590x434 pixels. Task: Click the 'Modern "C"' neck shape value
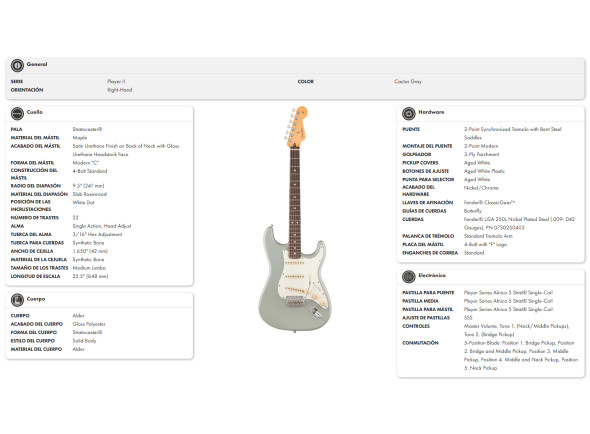pyautogui.click(x=85, y=163)
